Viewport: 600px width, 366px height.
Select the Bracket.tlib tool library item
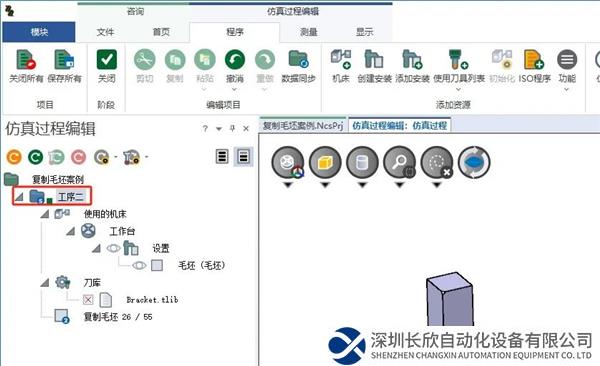pyautogui.click(x=152, y=300)
